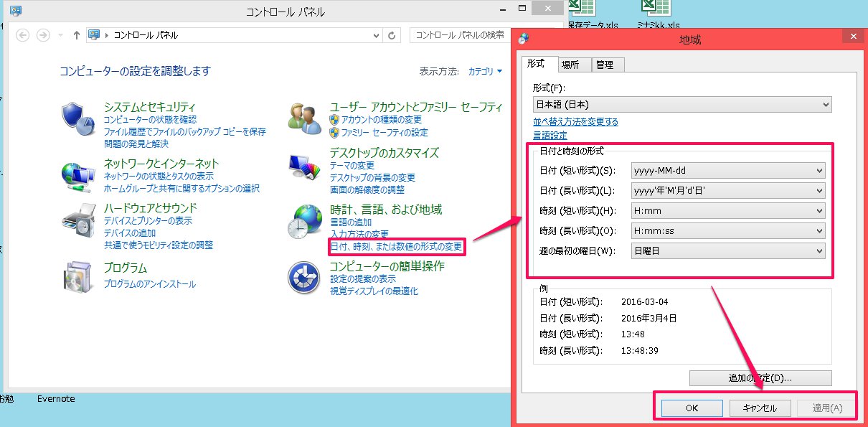
Task: Expand the address bar history dropdown arrow
Action: pyautogui.click(x=376, y=35)
